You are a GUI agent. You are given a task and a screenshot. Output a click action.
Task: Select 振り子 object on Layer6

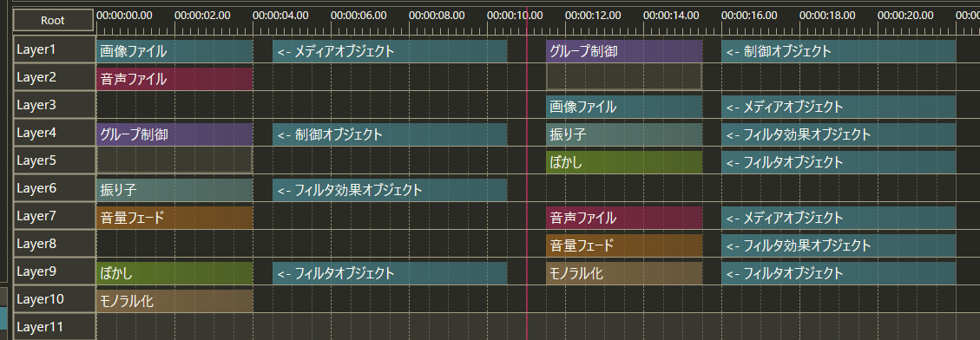pos(174,190)
